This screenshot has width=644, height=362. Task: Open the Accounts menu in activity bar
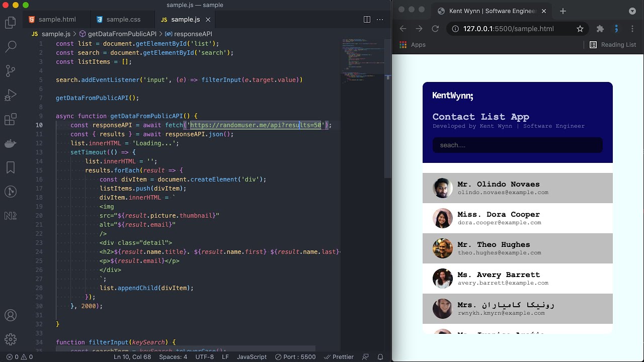(x=11, y=316)
